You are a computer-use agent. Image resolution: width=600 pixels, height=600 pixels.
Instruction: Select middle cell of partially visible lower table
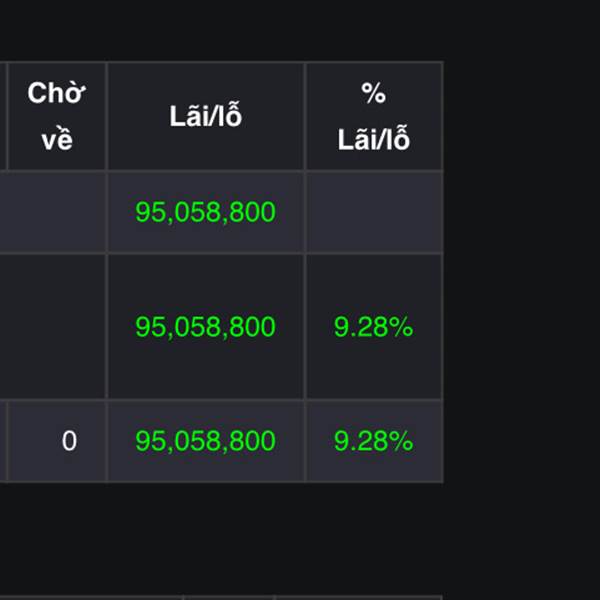(x=229, y=598)
